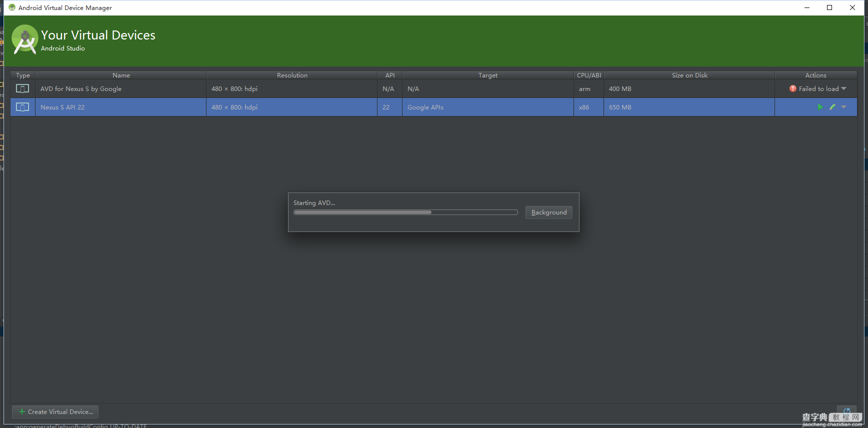The width and height of the screenshot is (868, 428).
Task: Click the Your Virtual Devices heading
Action: point(98,35)
